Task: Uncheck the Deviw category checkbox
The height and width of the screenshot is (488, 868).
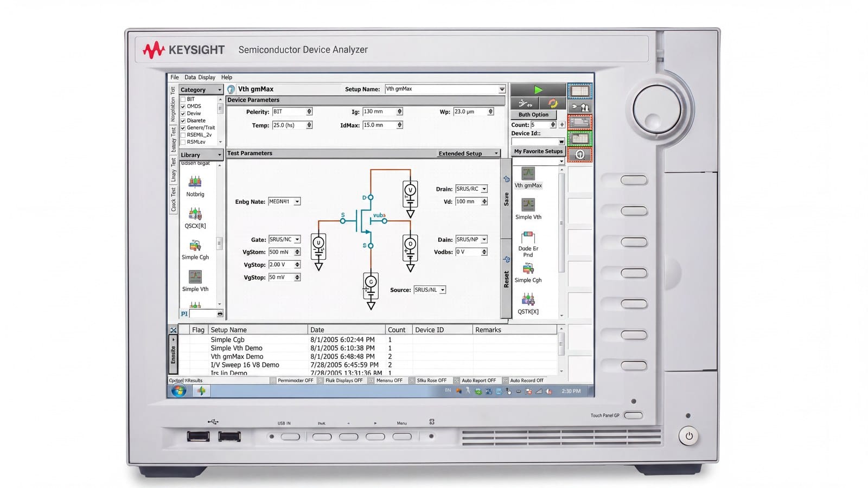Action: click(183, 113)
